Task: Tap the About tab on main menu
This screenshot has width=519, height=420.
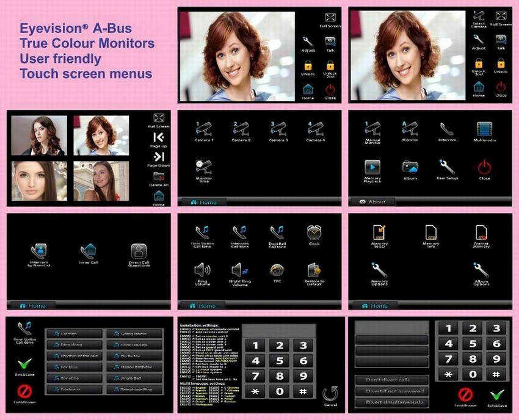Action: point(372,202)
